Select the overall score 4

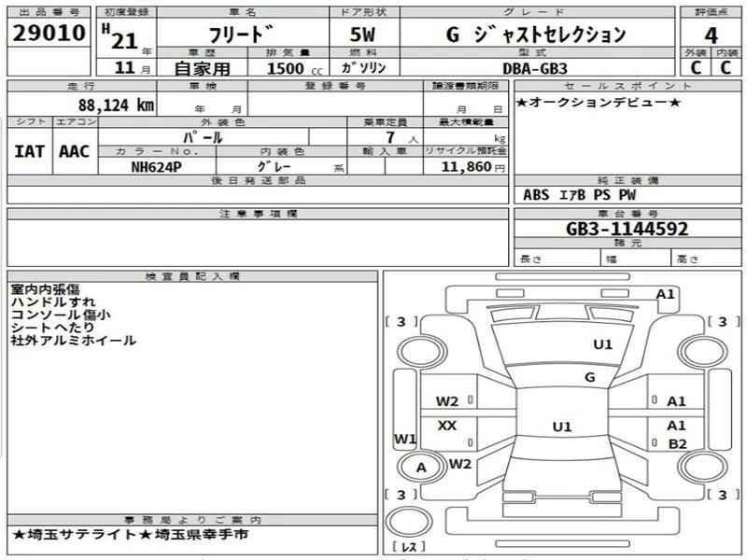(711, 35)
